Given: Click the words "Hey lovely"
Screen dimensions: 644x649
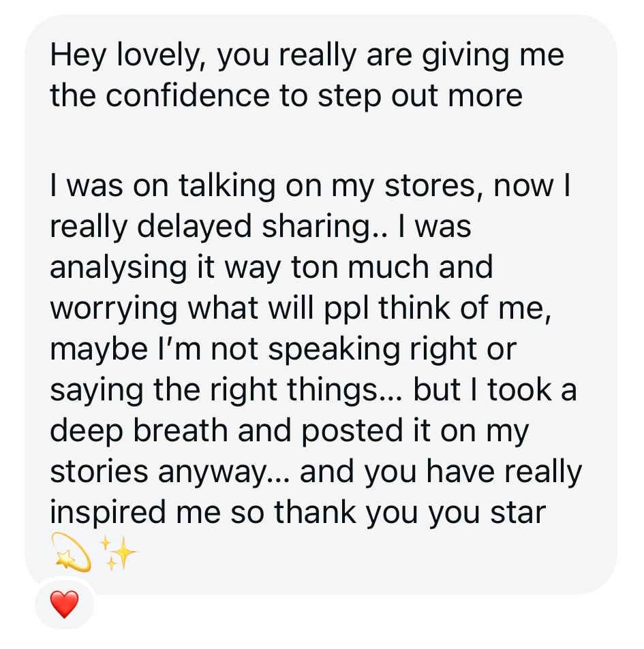Looking at the screenshot, I should tap(127, 55).
